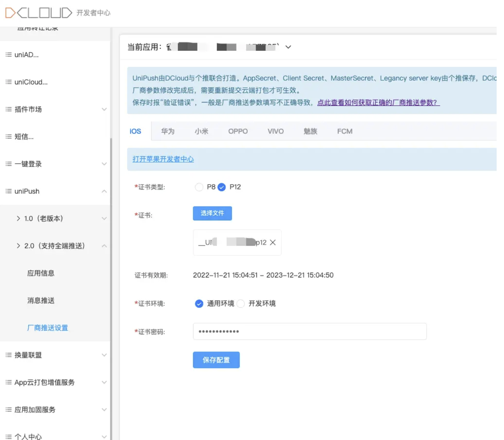Click list icon beside 个人中心
The image size is (504, 440).
coord(8,437)
